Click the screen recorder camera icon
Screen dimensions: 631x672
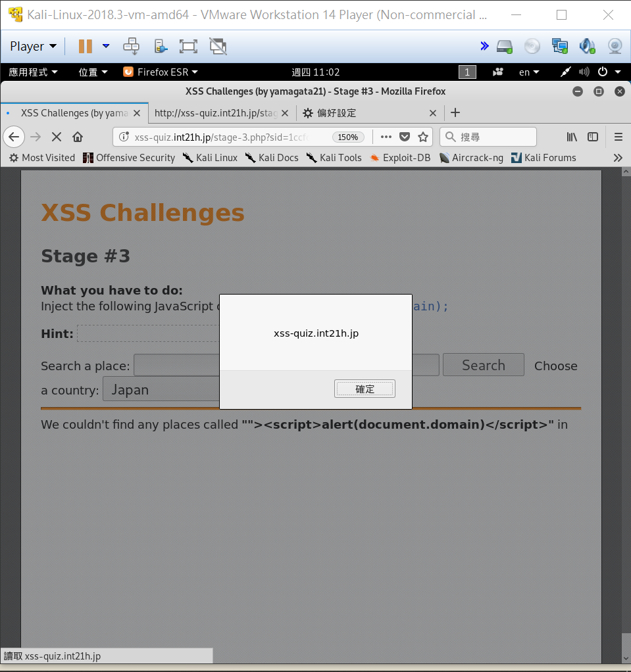coord(497,72)
